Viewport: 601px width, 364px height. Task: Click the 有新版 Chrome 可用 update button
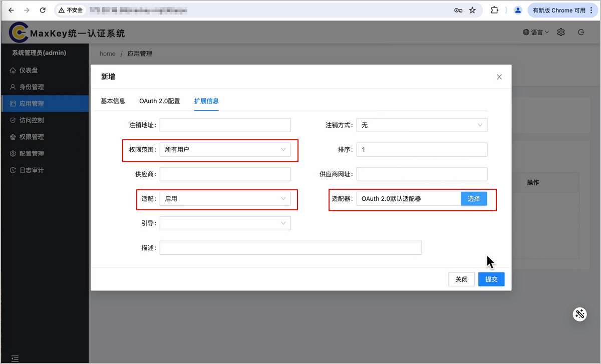point(563,10)
